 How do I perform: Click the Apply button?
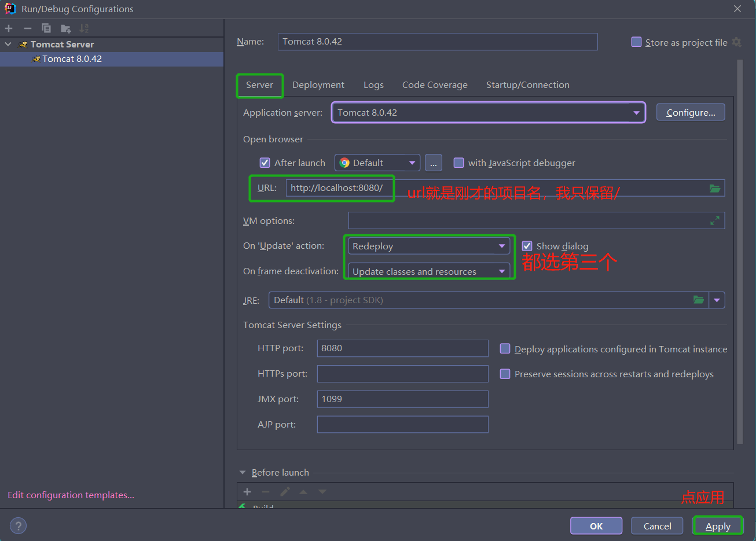[x=718, y=526]
